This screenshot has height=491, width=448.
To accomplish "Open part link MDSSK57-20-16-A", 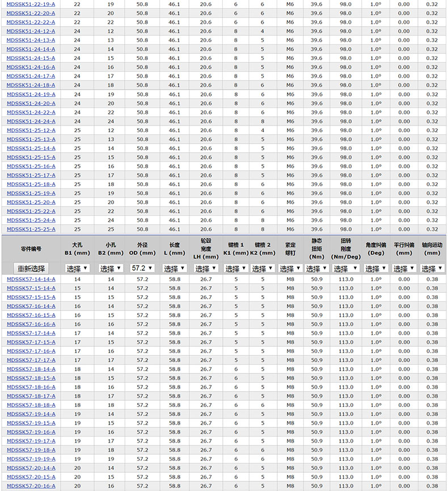I will 31,486.
